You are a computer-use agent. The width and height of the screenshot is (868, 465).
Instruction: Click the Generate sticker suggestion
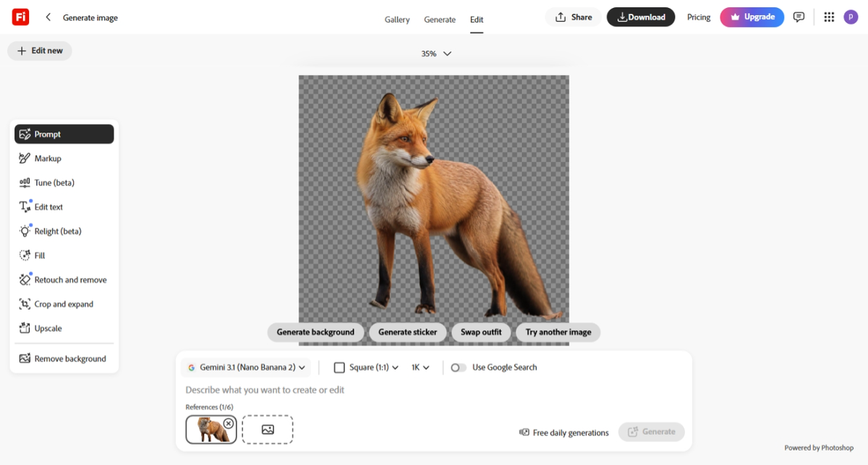[x=408, y=332]
